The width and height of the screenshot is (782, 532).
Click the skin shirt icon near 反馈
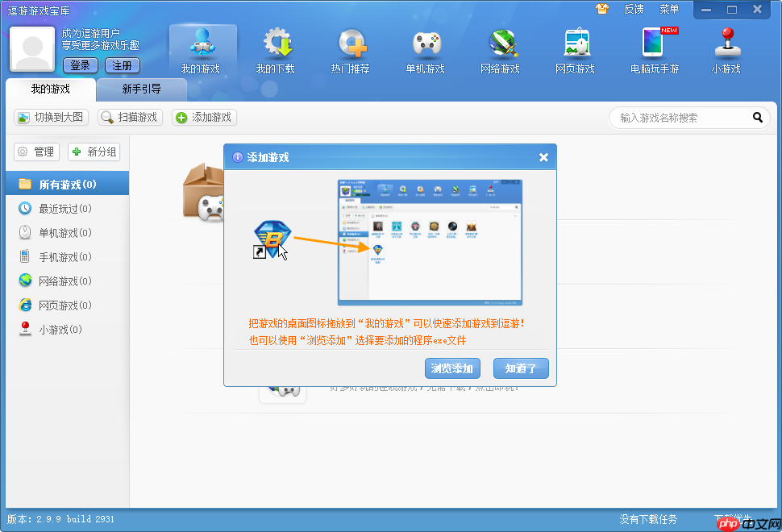point(602,9)
